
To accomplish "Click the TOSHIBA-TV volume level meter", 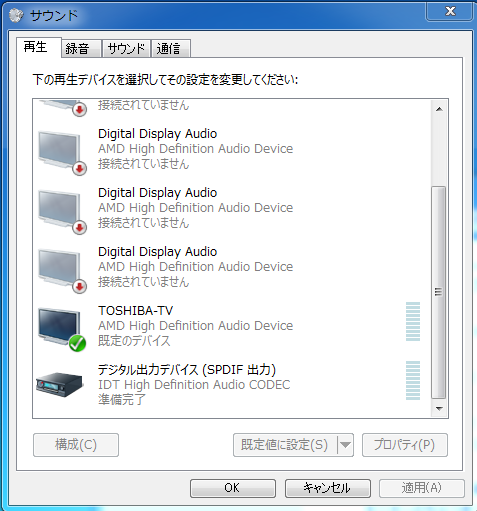I will click(x=413, y=321).
